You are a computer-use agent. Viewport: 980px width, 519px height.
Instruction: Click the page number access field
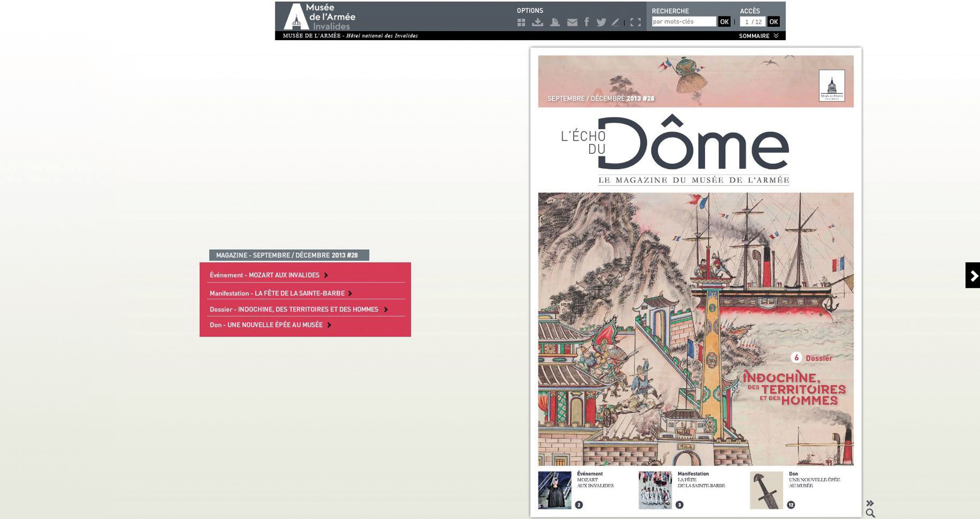coord(753,21)
